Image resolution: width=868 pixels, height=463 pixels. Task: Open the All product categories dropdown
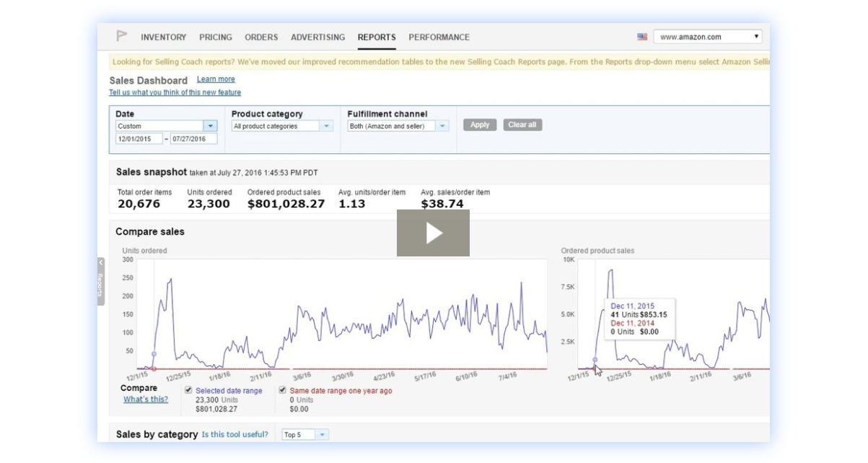(282, 126)
